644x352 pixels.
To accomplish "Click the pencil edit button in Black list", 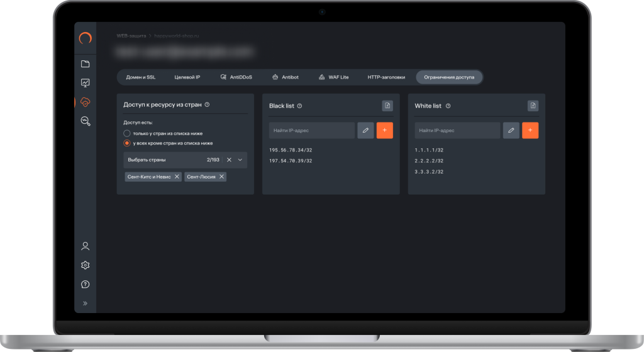I will (x=365, y=131).
